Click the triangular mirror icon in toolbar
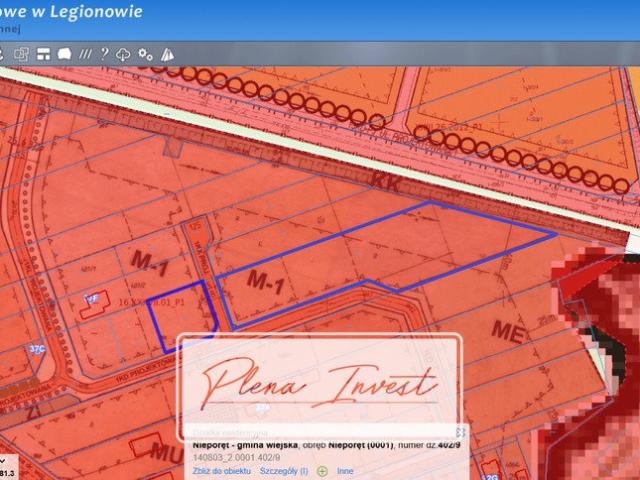 tap(167, 54)
